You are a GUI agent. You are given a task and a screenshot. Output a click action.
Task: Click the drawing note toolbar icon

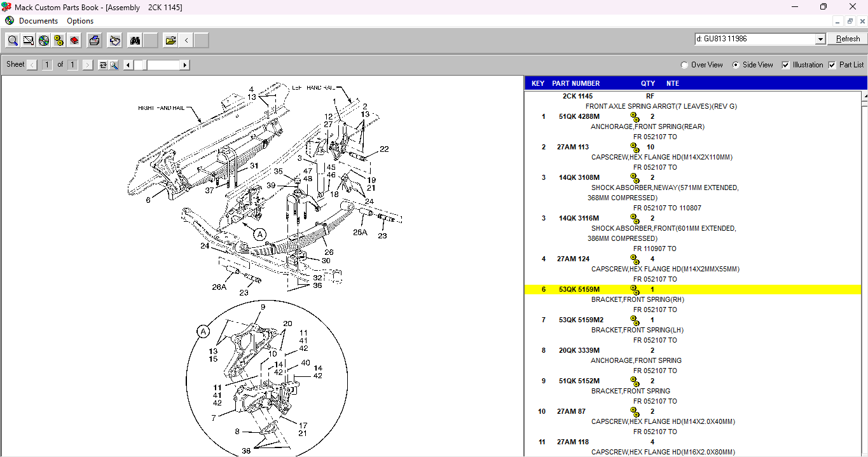click(28, 41)
